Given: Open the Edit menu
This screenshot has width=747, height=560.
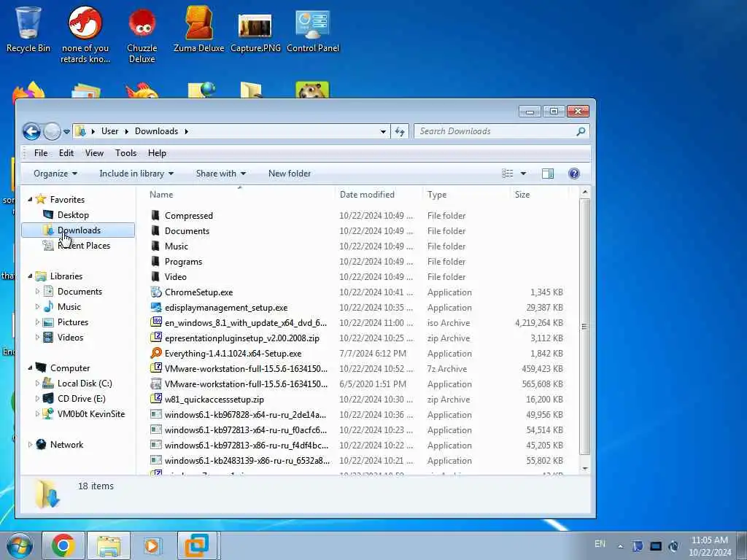Looking at the screenshot, I should (x=66, y=153).
